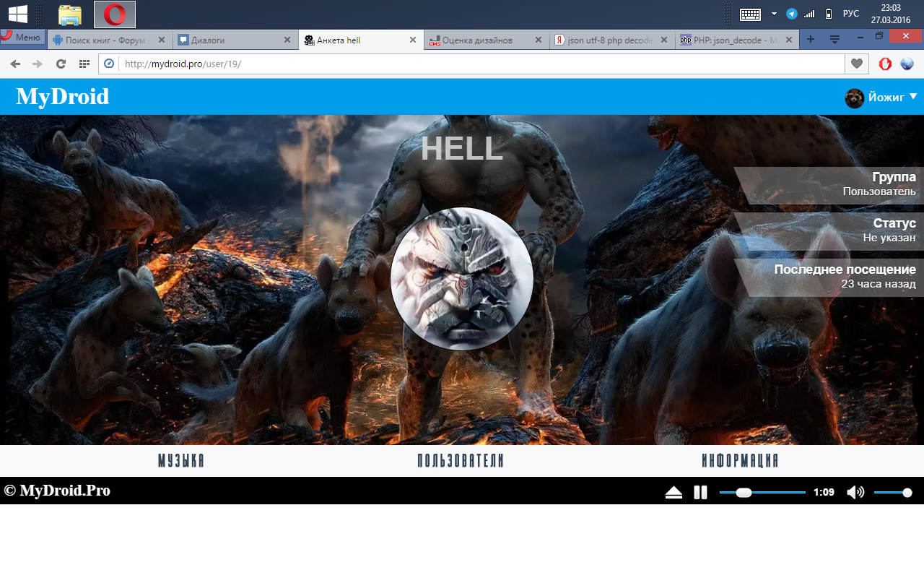Open the ИНФОРМАЦИЯ section
The height and width of the screenshot is (578, 924).
point(740,461)
